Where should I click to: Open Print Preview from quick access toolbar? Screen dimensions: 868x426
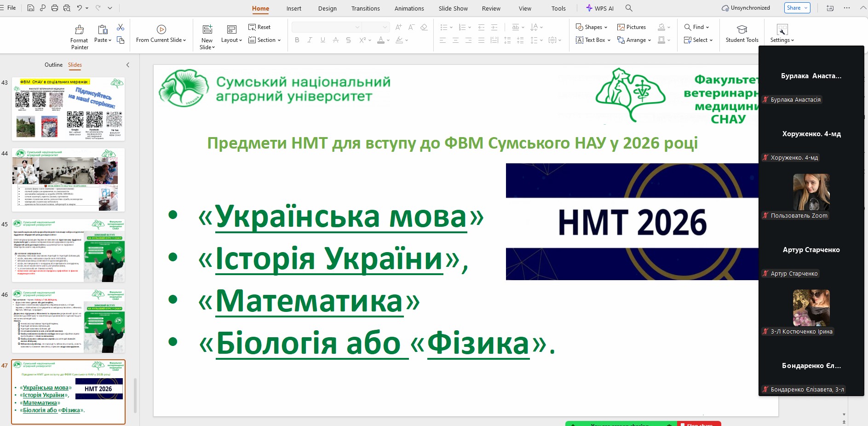point(67,8)
